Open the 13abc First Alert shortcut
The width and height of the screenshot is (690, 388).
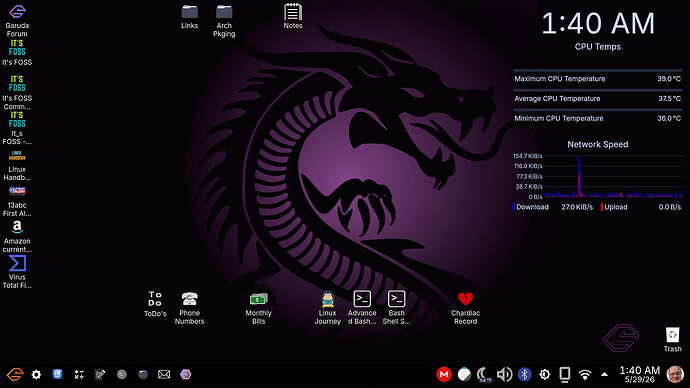pyautogui.click(x=17, y=201)
